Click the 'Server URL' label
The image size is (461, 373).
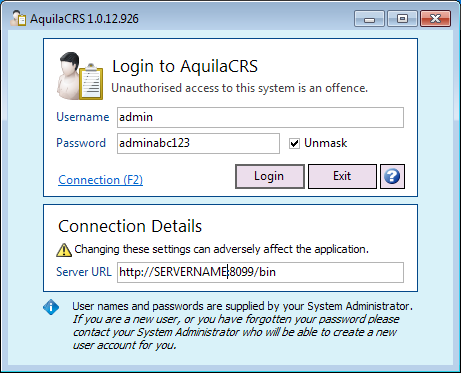tap(84, 272)
